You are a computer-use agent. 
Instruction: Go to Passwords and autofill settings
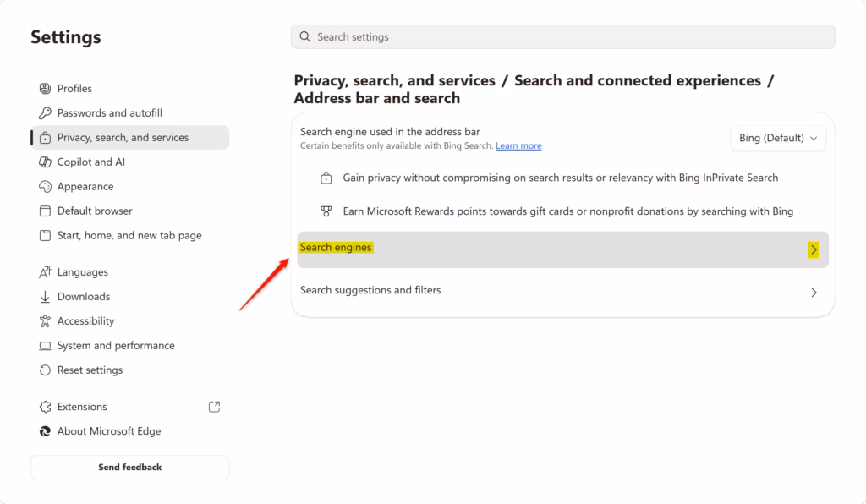coord(129,113)
